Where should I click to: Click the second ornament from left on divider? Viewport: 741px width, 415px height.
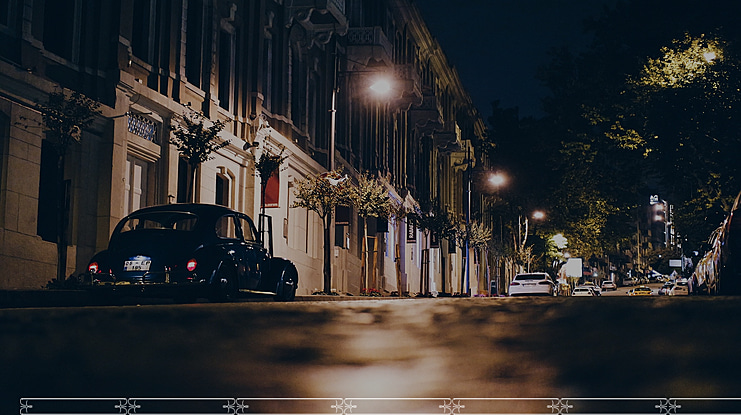pyautogui.click(x=127, y=406)
